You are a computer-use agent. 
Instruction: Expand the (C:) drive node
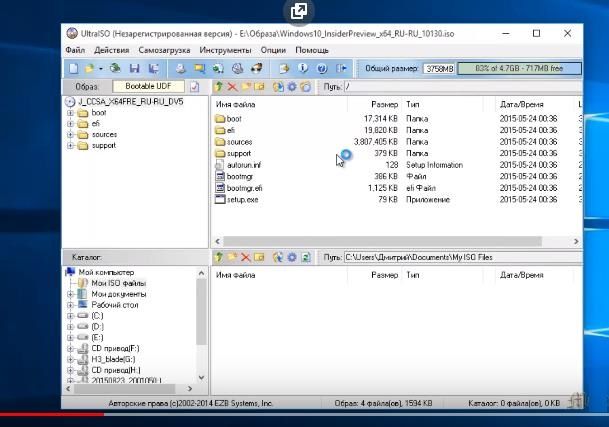click(70, 316)
